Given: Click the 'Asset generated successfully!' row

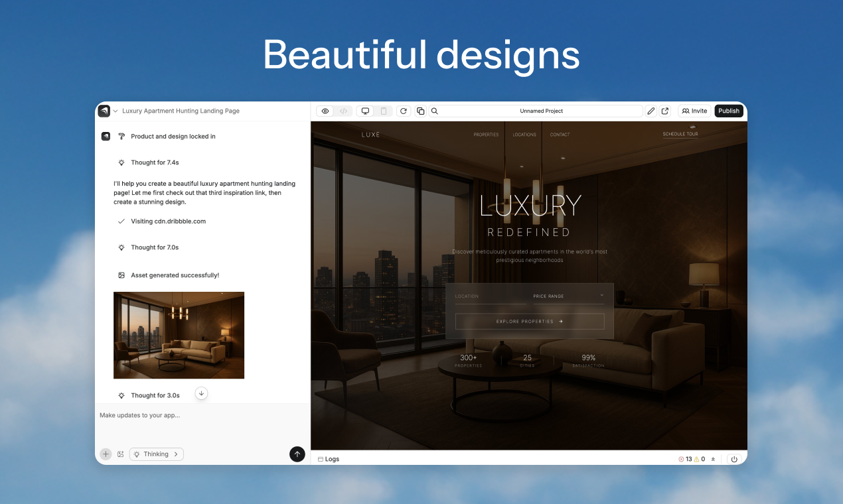Looking at the screenshot, I should 168,275.
